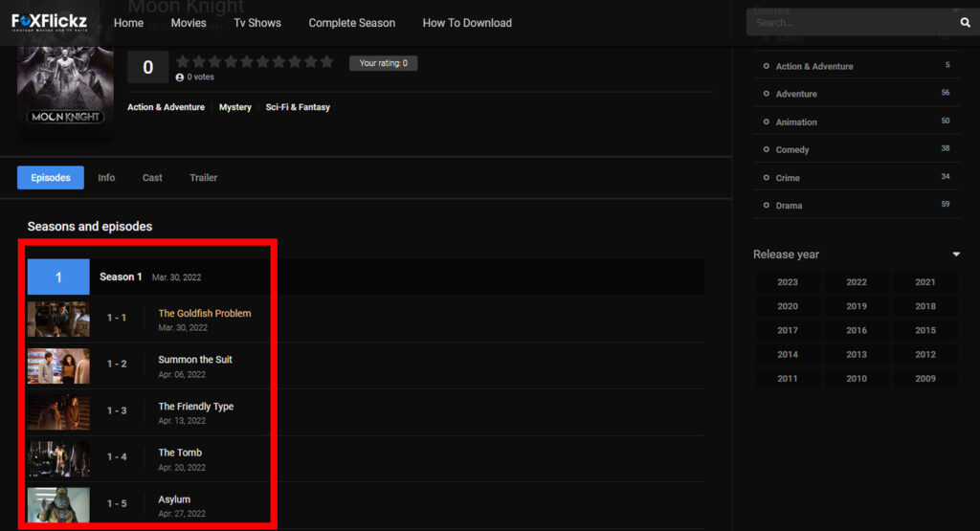This screenshot has height=531, width=980.
Task: Open the How To Download page
Action: [x=467, y=23]
